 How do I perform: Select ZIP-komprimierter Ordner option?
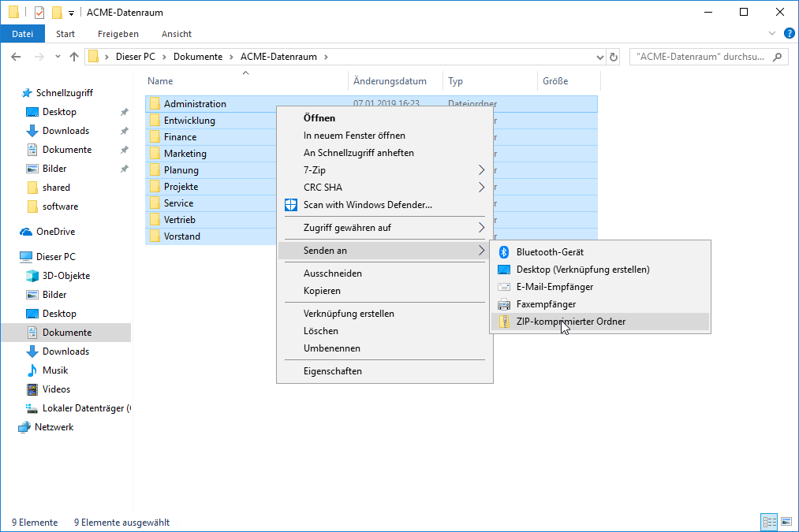point(570,322)
